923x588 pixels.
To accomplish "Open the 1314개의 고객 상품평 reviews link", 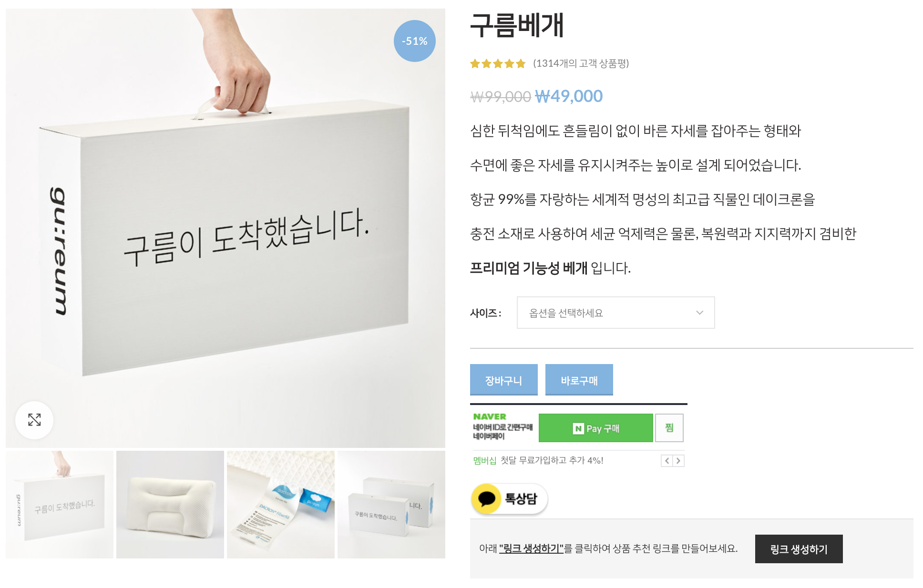I will pos(581,63).
